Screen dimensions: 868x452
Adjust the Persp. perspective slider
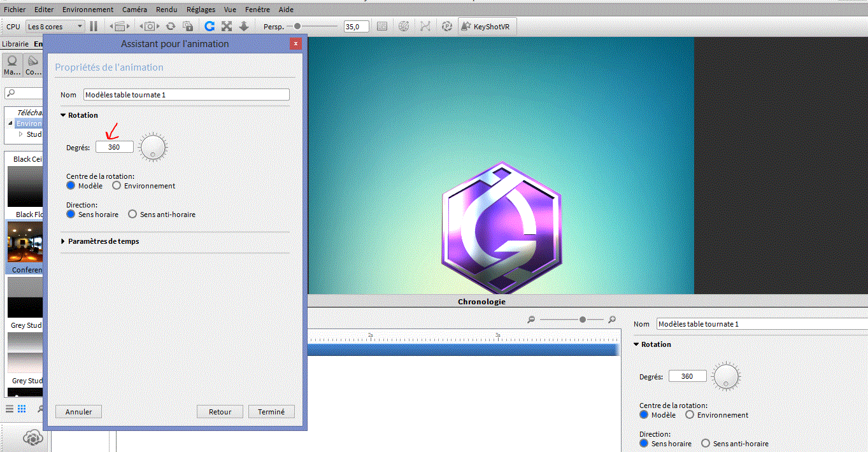pos(297,26)
